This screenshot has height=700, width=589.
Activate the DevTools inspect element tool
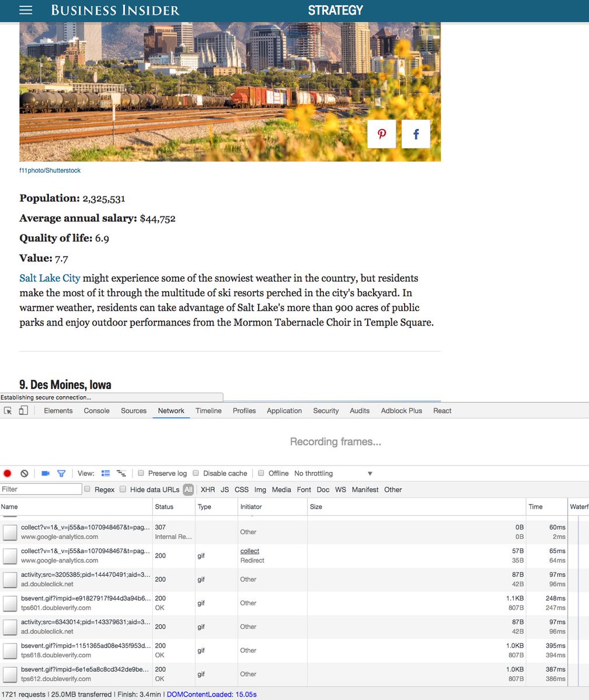pyautogui.click(x=8, y=411)
